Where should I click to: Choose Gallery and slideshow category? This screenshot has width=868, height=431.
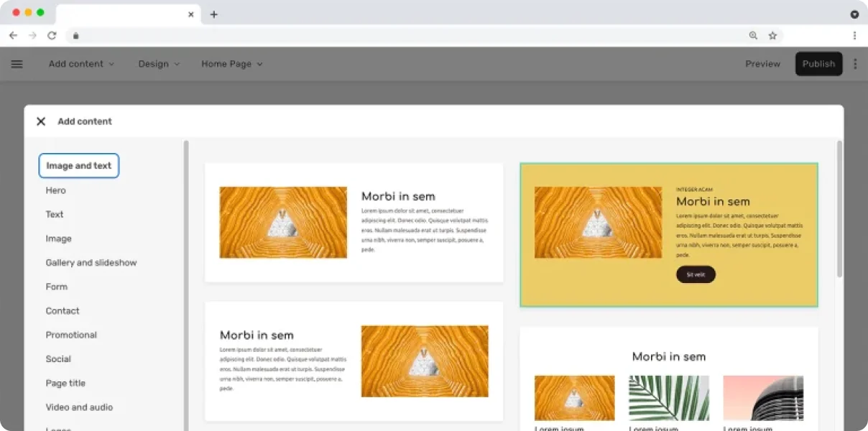pyautogui.click(x=91, y=263)
